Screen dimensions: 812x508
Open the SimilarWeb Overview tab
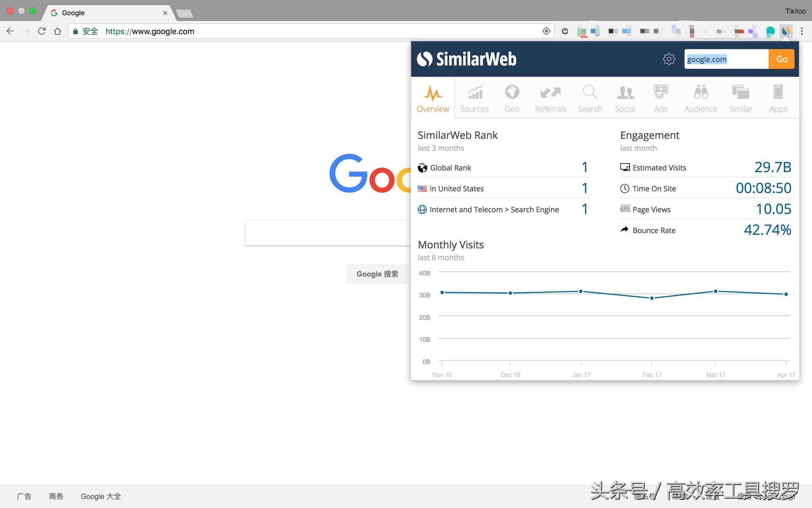[433, 98]
